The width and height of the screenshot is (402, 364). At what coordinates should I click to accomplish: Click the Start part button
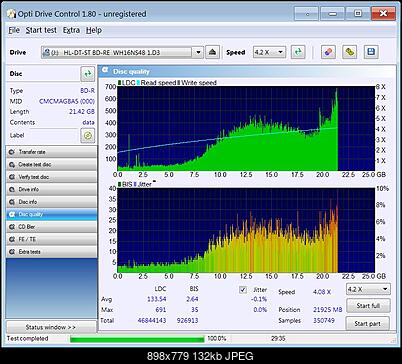click(x=368, y=323)
